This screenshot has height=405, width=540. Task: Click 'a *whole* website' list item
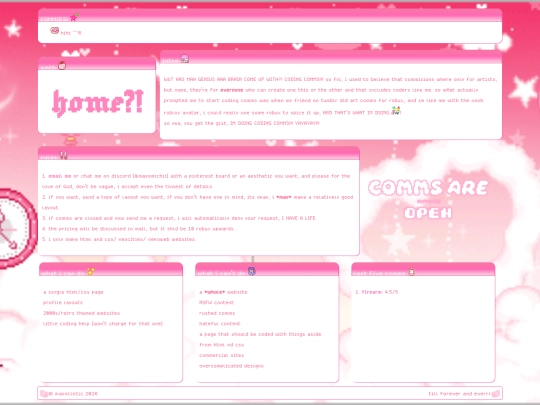223,292
